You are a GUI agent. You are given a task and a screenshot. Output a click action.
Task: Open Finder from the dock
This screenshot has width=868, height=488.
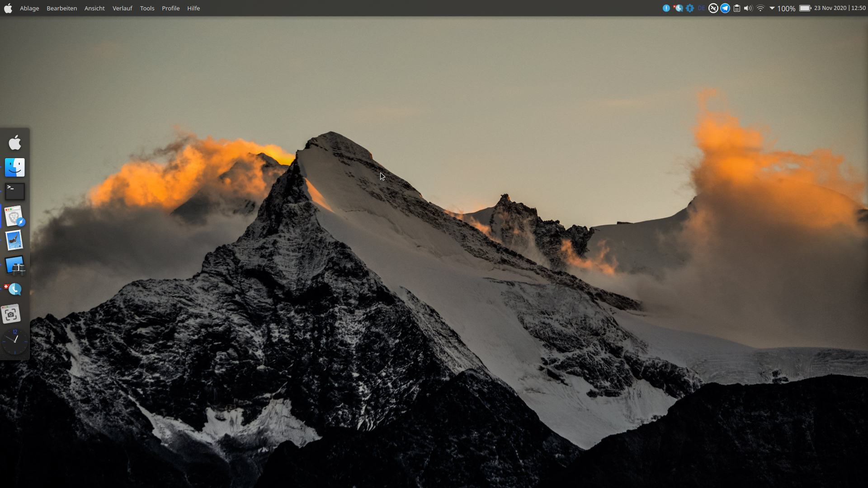click(15, 167)
